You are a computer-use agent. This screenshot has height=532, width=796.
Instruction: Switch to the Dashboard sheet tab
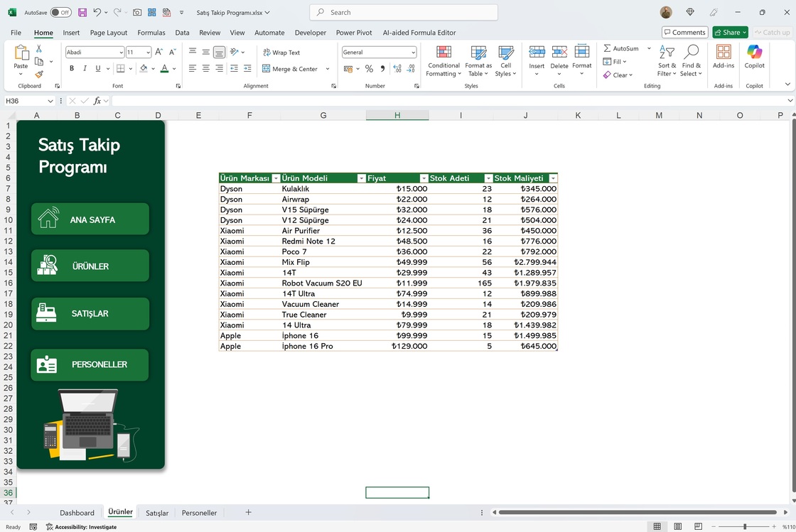[77, 513]
